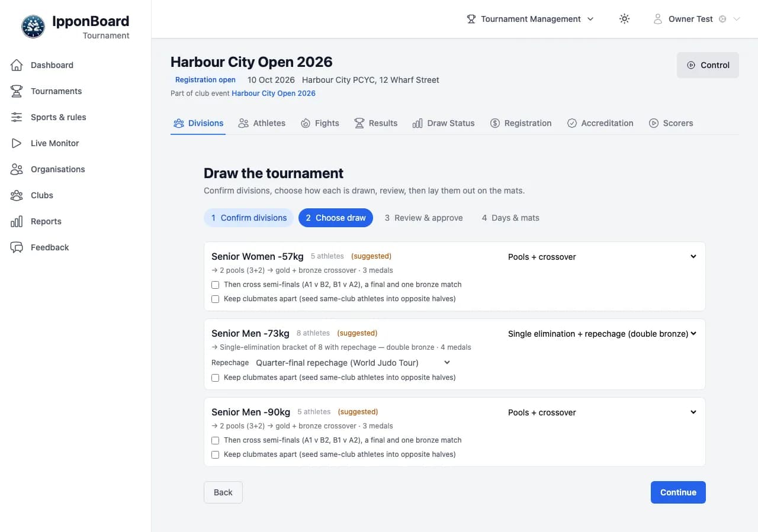Open draw type dropdown for Senior Men -73kg
This screenshot has width=758, height=532.
pos(602,334)
